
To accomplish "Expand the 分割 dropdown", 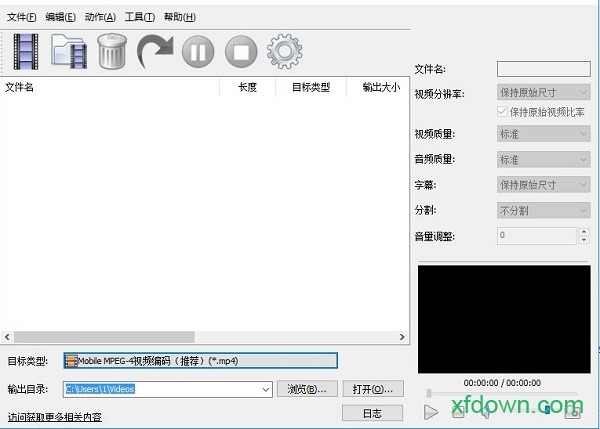I will (543, 210).
